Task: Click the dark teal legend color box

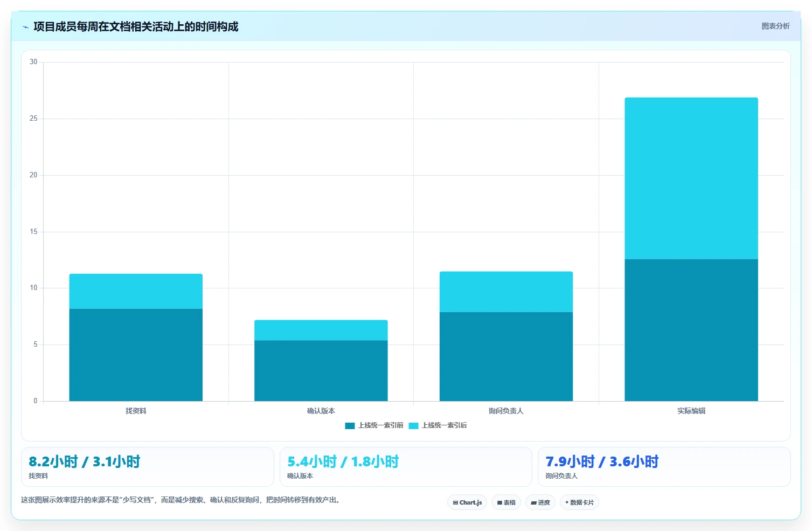Action: pyautogui.click(x=350, y=426)
